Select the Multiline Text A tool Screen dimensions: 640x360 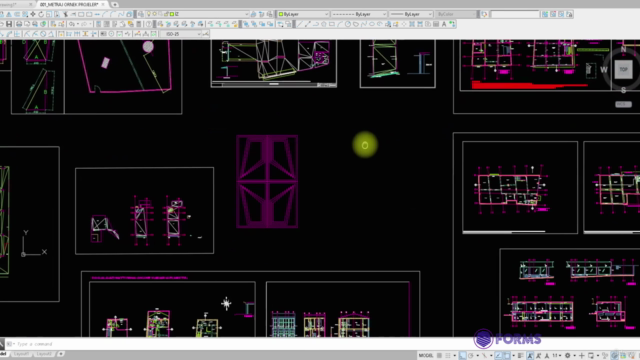[x=444, y=24]
